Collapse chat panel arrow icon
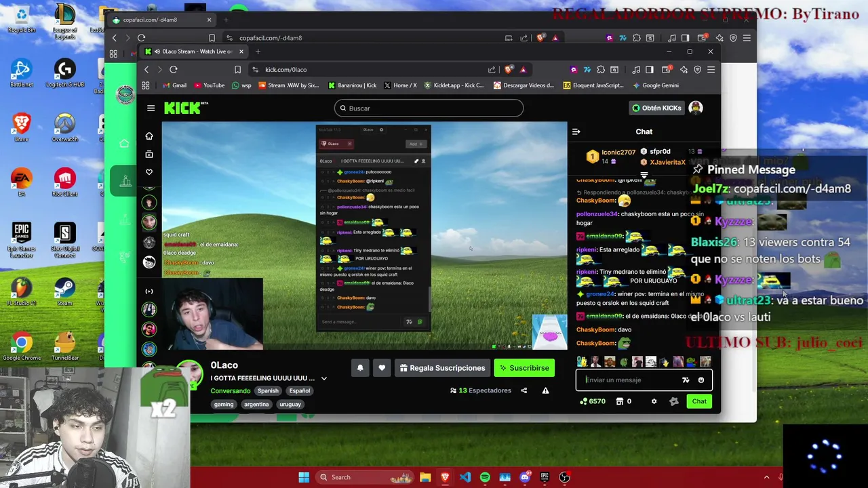This screenshot has width=868, height=488. 576,131
